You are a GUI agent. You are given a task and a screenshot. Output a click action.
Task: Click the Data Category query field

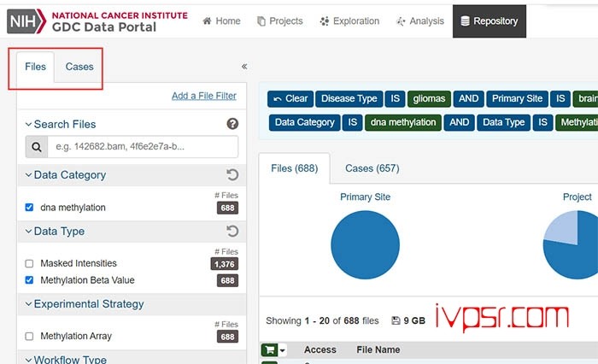pyautogui.click(x=304, y=122)
